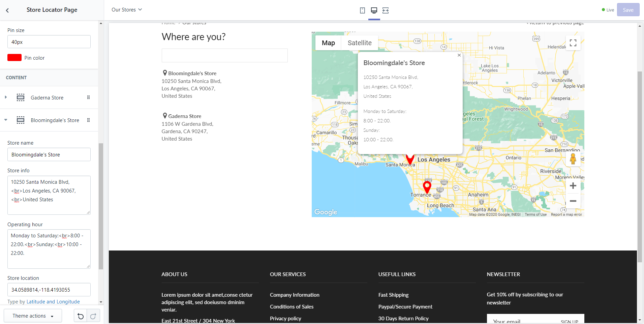Image resolution: width=644 pixels, height=324 pixels.
Task: Click the Gaderna Store section icon
Action: [21, 97]
